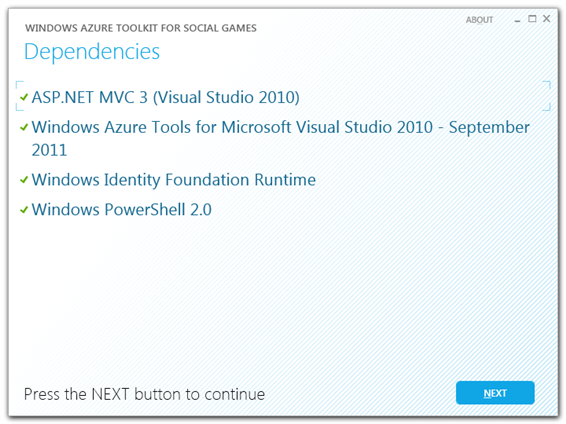The height and width of the screenshot is (424, 566).
Task: Close the toolkit installer window
Action: click(x=547, y=18)
